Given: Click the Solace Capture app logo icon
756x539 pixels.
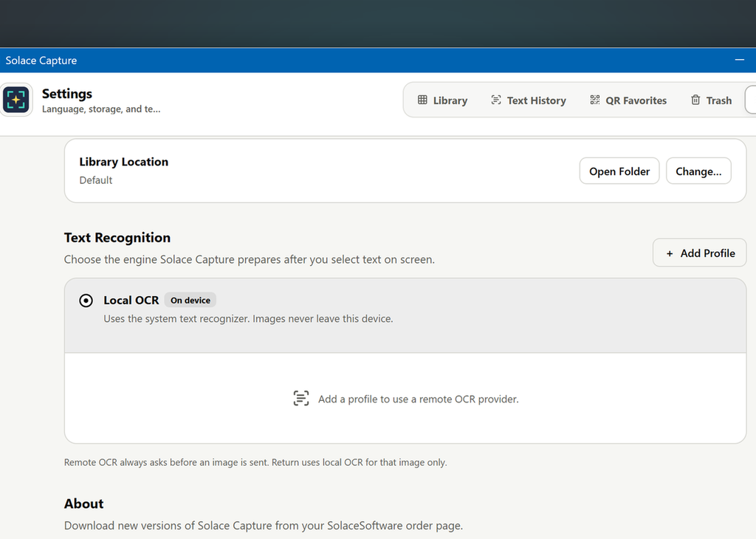Looking at the screenshot, I should point(16,100).
